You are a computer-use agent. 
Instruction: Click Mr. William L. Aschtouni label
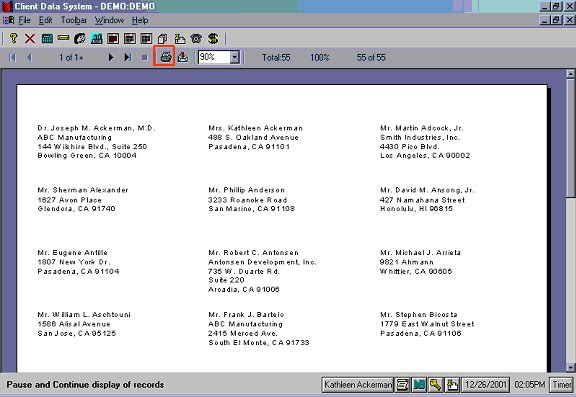pos(84,314)
